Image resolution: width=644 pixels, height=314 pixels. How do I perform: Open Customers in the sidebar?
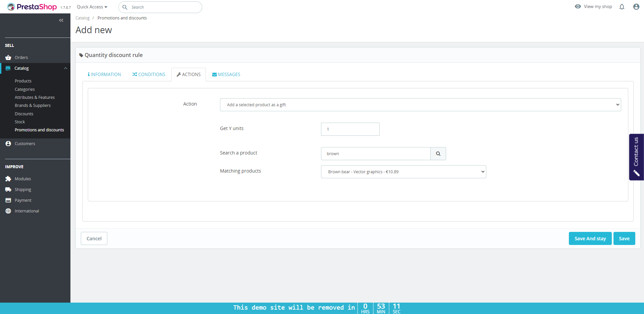(x=25, y=144)
